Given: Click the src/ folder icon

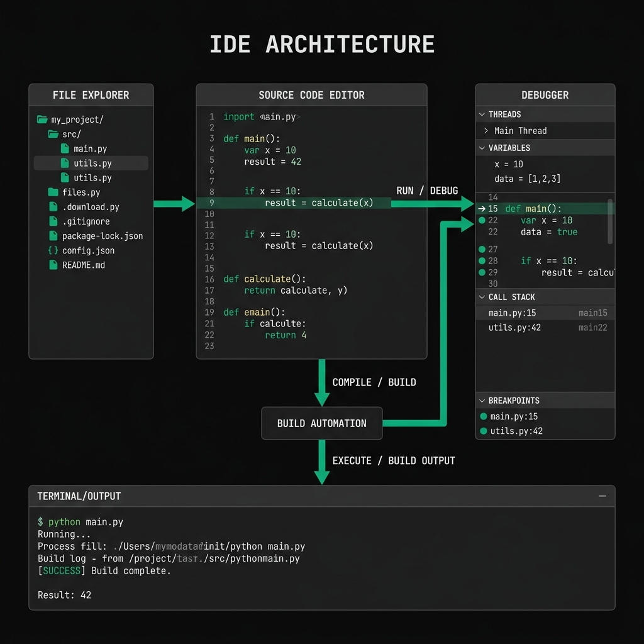Looking at the screenshot, I should point(53,134).
